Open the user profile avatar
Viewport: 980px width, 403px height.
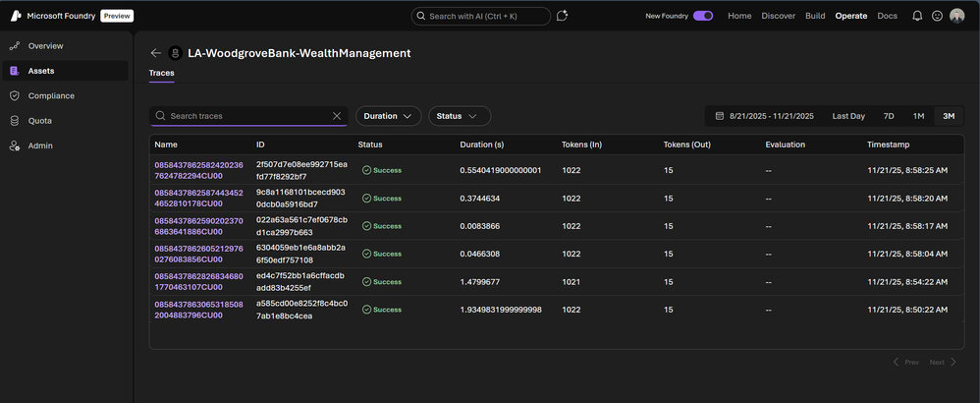click(x=957, y=16)
